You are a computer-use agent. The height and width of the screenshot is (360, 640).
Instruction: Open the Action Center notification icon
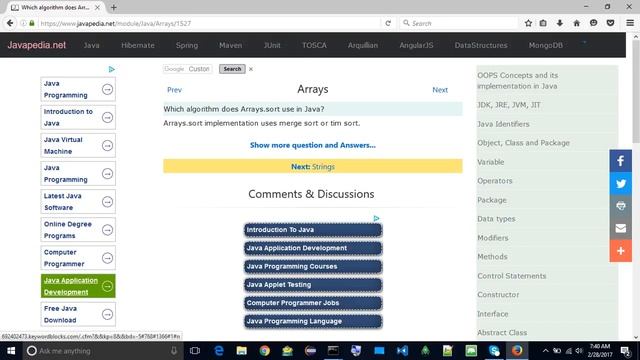pos(625,351)
